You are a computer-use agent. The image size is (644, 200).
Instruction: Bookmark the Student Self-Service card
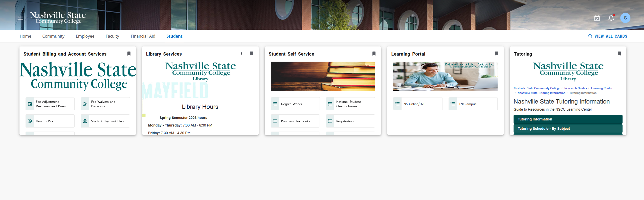[374, 54]
